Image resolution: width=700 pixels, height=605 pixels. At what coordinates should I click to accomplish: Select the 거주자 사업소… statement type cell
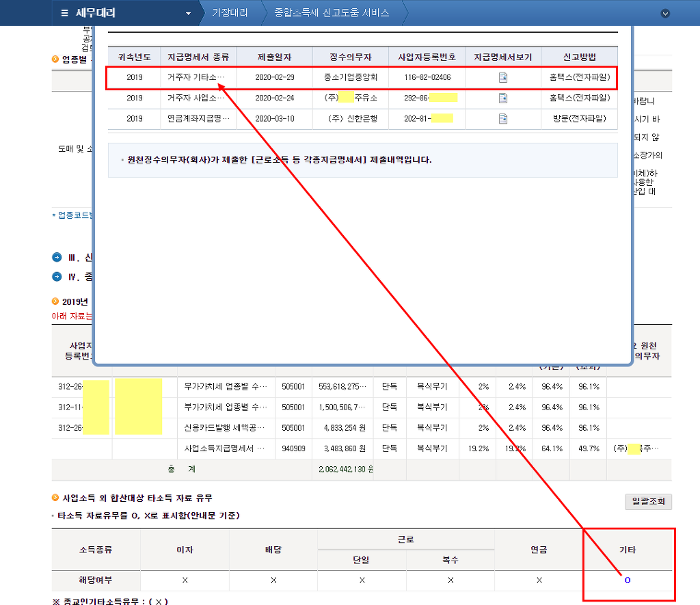196,98
